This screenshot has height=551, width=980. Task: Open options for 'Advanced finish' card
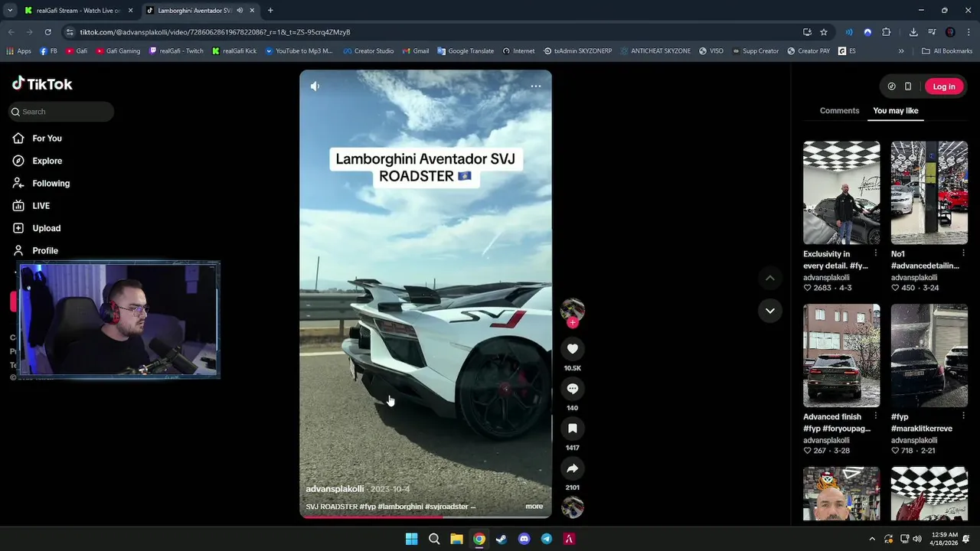coord(876,416)
